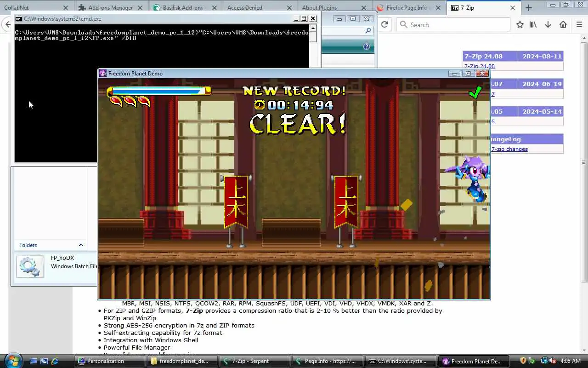This screenshot has width=588, height=368.
Task: Click the Show Desktop quick launch icon
Action: click(33, 361)
